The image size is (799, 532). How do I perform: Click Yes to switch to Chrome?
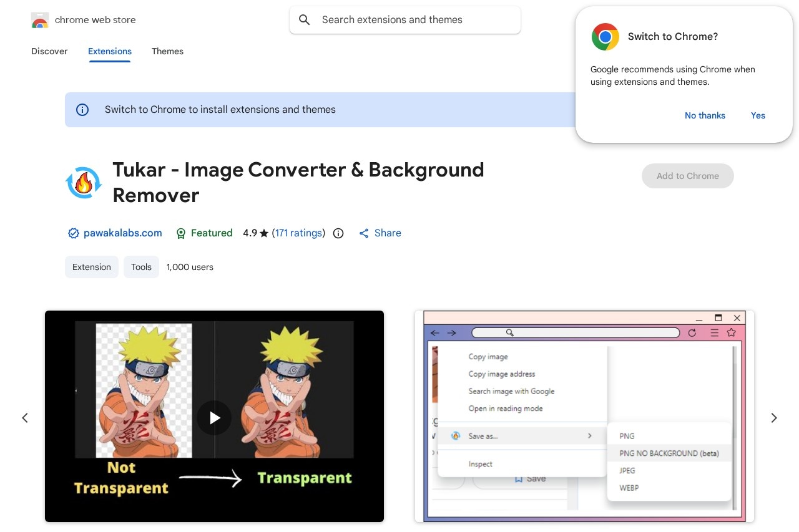pyautogui.click(x=758, y=115)
